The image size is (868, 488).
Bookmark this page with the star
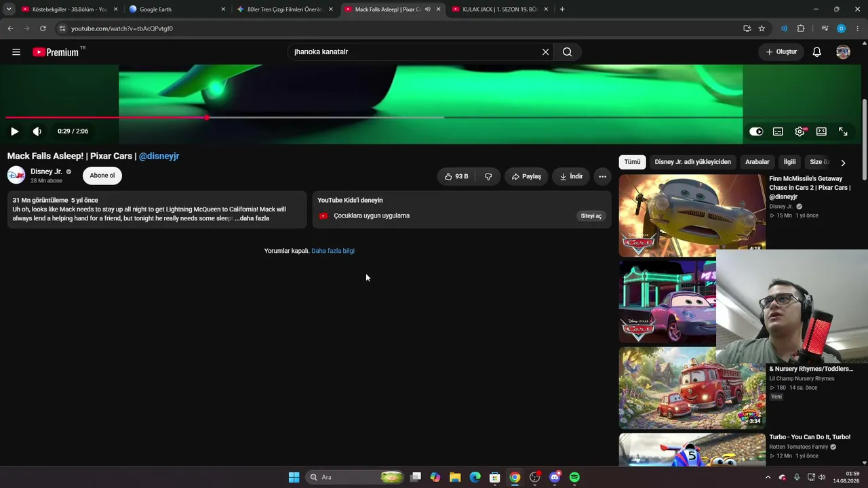tap(762, 28)
